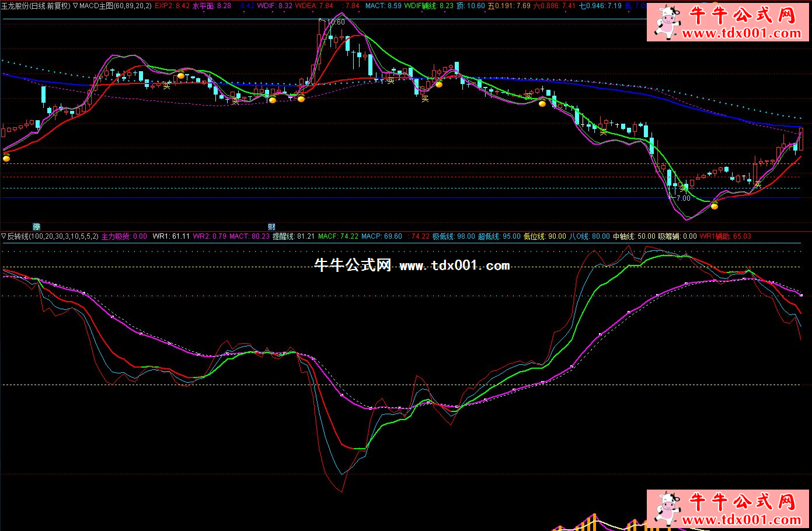This screenshot has height=531, width=812.
Task: Select the MACT: 80.23 lower-panel readout
Action: point(250,236)
